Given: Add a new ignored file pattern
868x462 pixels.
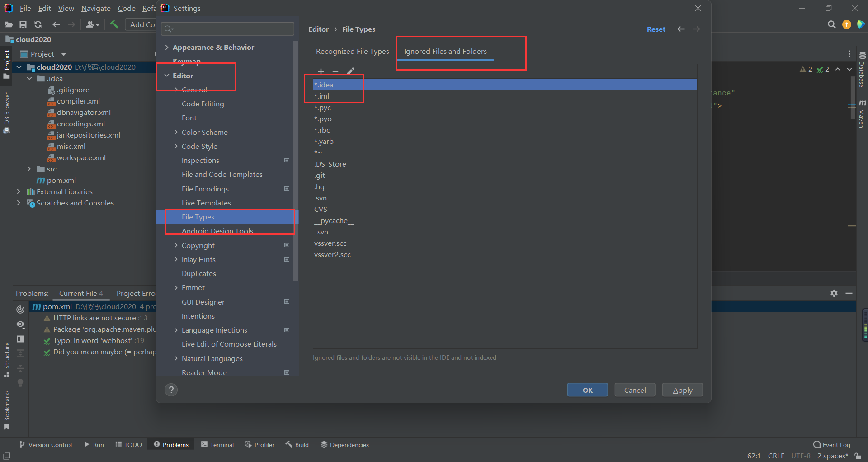Looking at the screenshot, I should [321, 71].
